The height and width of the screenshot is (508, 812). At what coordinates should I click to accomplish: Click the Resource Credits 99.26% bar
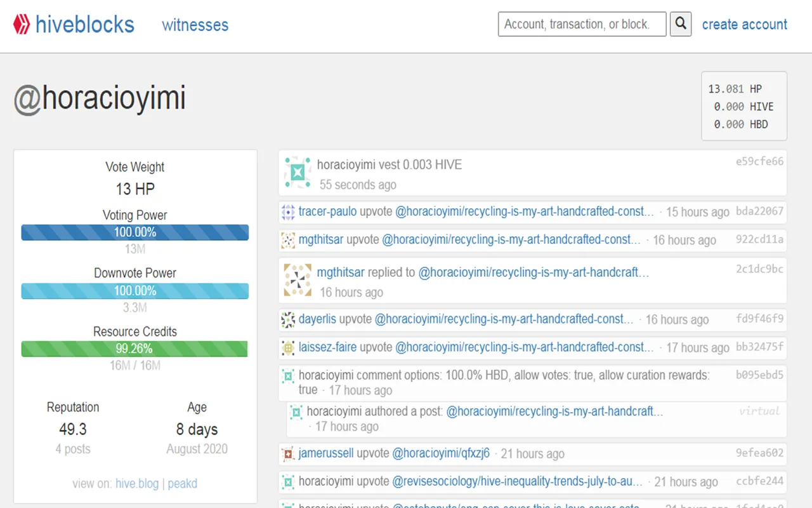point(135,349)
